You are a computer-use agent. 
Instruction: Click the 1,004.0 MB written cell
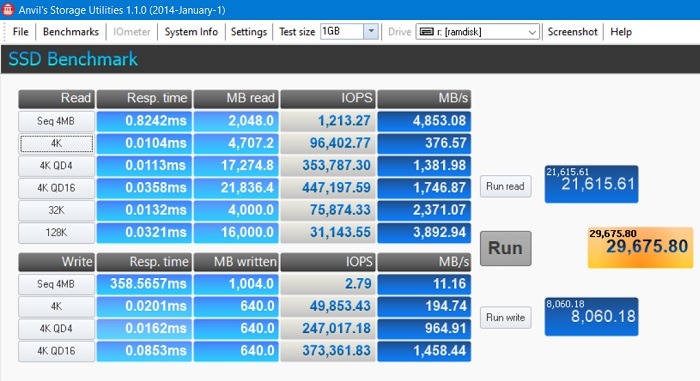coord(236,284)
